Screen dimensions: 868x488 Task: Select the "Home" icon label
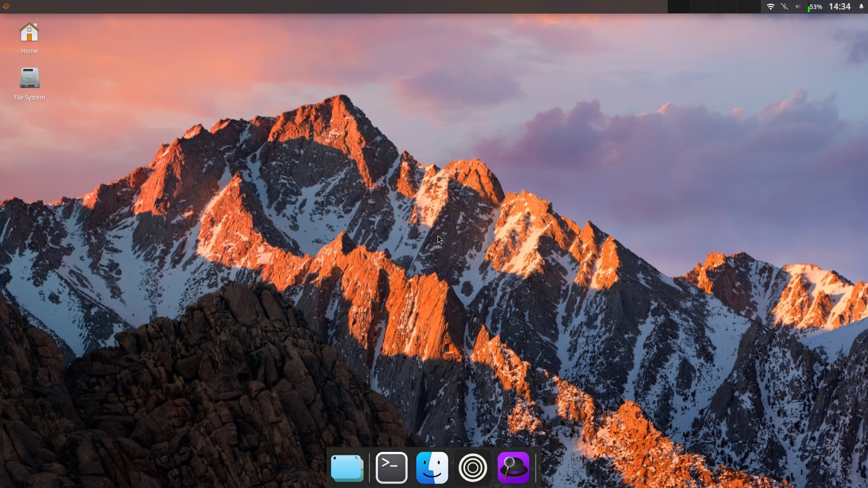point(29,51)
